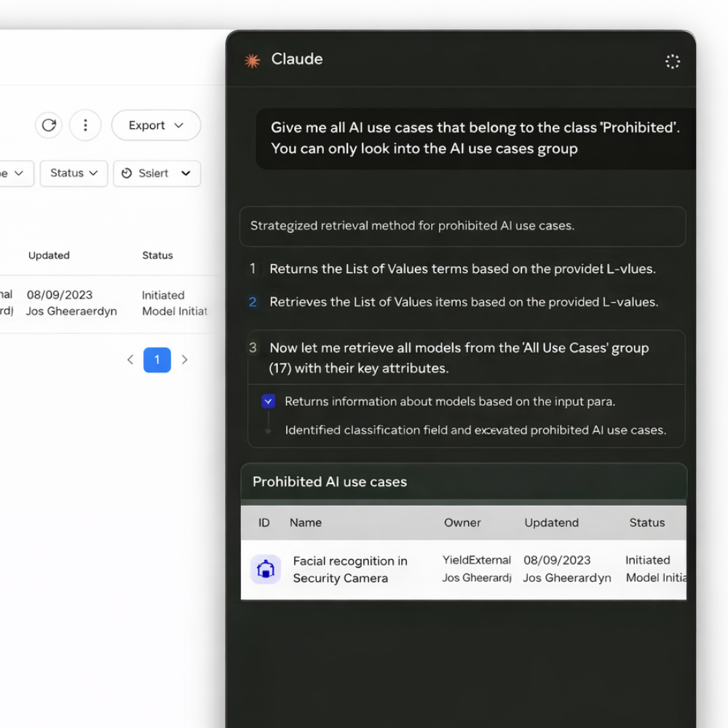Toggle checkbox beside 'Returns information about models'
This screenshot has width=728, height=728.
click(x=269, y=400)
